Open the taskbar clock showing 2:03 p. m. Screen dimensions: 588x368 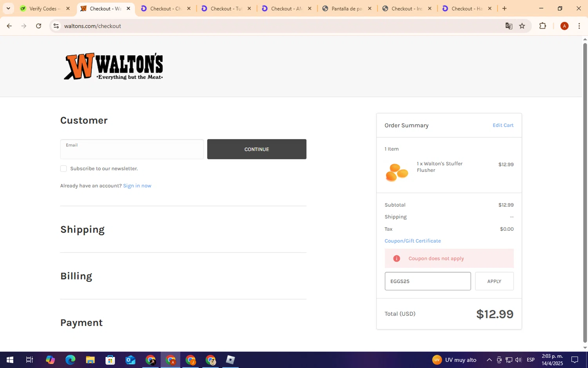coord(552,360)
